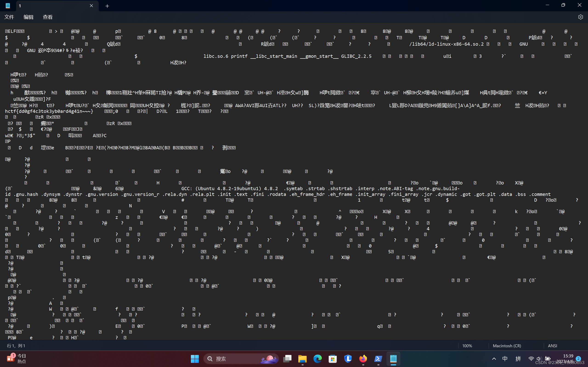This screenshot has height=367, width=588.
Task: Open Notepad settings gear icon
Action: pos(580,17)
